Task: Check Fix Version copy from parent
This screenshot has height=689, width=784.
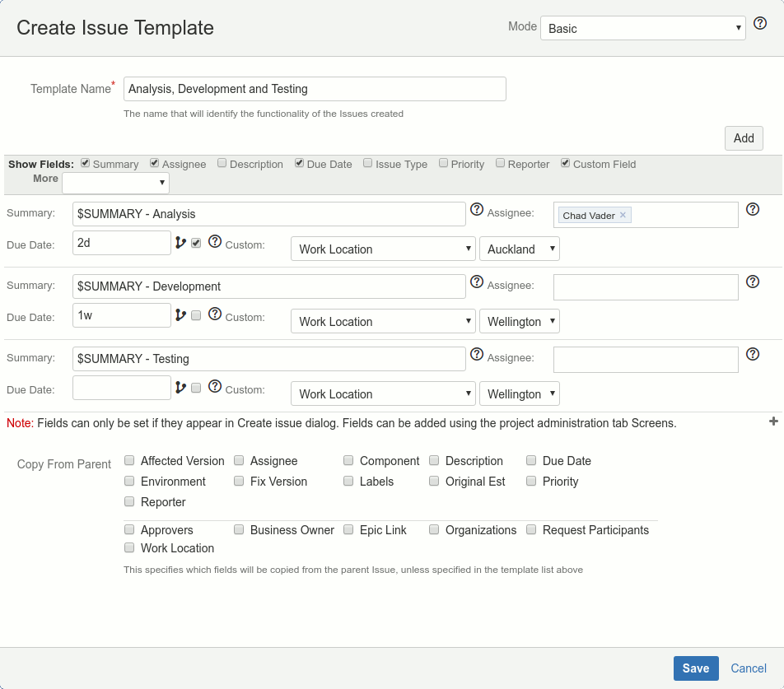Action: (239, 481)
